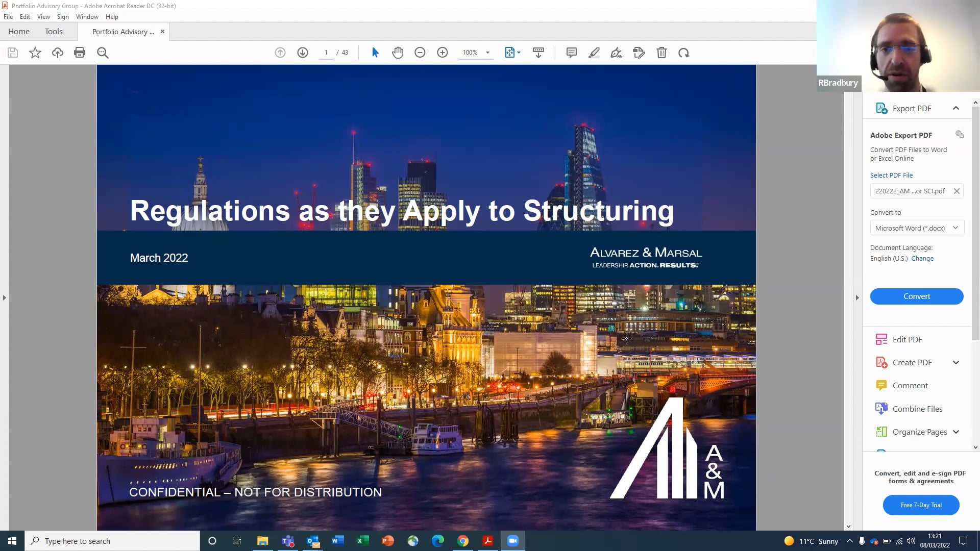Click the Change language link

[922, 259]
